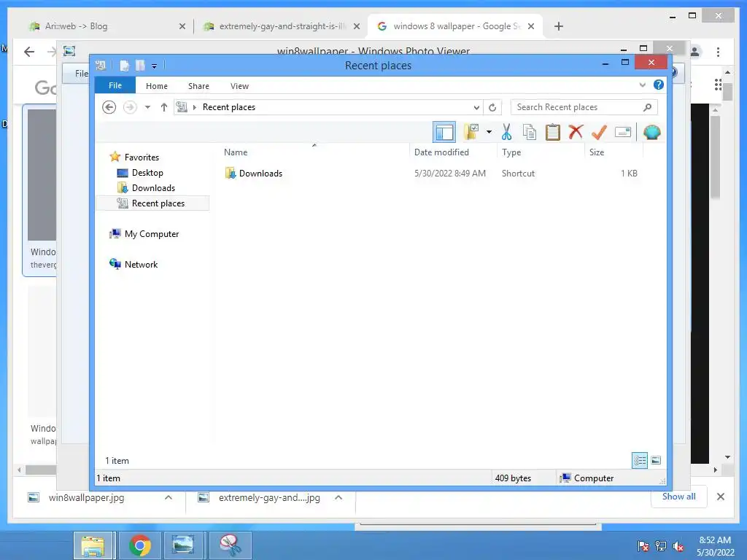Open quick access toolbar customize dropdown
The width and height of the screenshot is (747, 560).
coord(155,66)
